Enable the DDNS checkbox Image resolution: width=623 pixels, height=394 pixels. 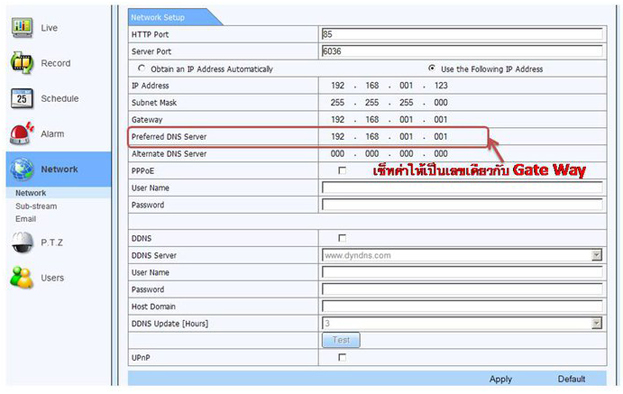click(x=342, y=238)
